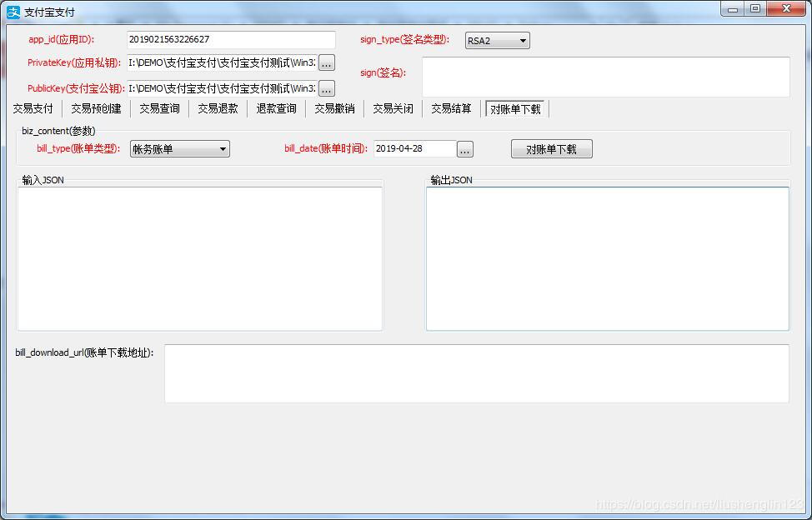The image size is (812, 520).
Task: Click the PublicKey path field
Action: (x=222, y=88)
